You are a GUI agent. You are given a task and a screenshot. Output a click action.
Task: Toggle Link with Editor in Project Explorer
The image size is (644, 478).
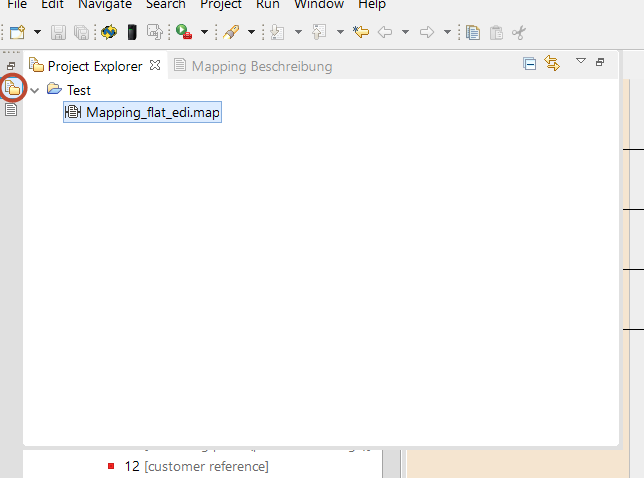[x=551, y=64]
